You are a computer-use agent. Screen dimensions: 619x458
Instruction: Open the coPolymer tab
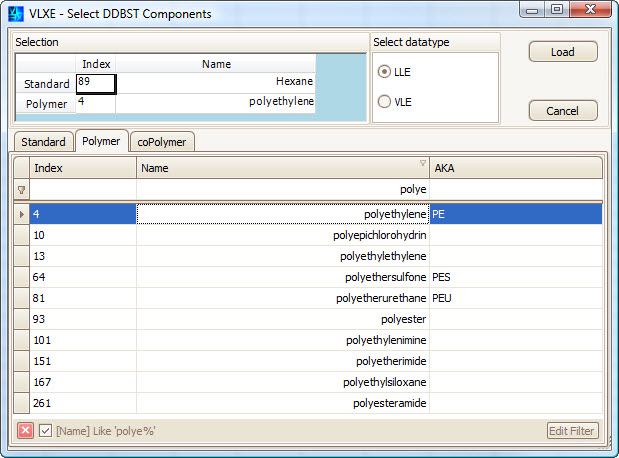coord(163,142)
